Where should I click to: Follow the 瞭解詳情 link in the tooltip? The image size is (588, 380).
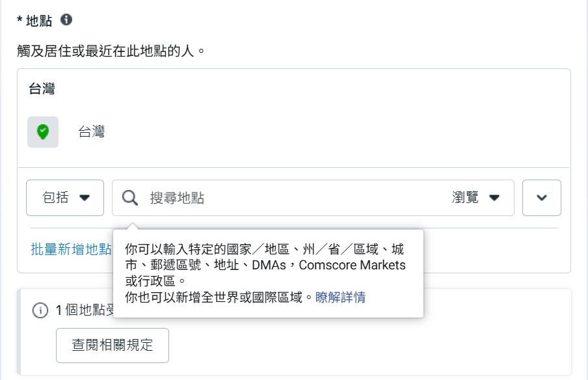[x=340, y=297]
